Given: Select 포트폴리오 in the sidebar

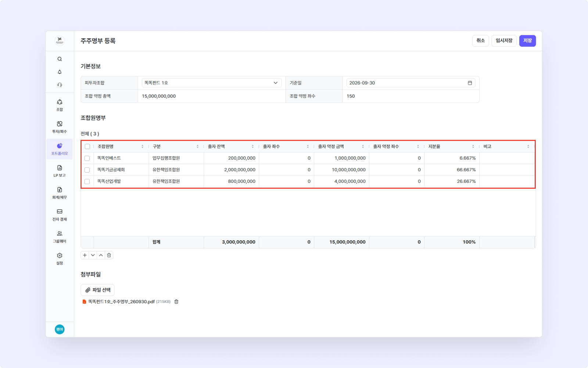Looking at the screenshot, I should (60, 149).
